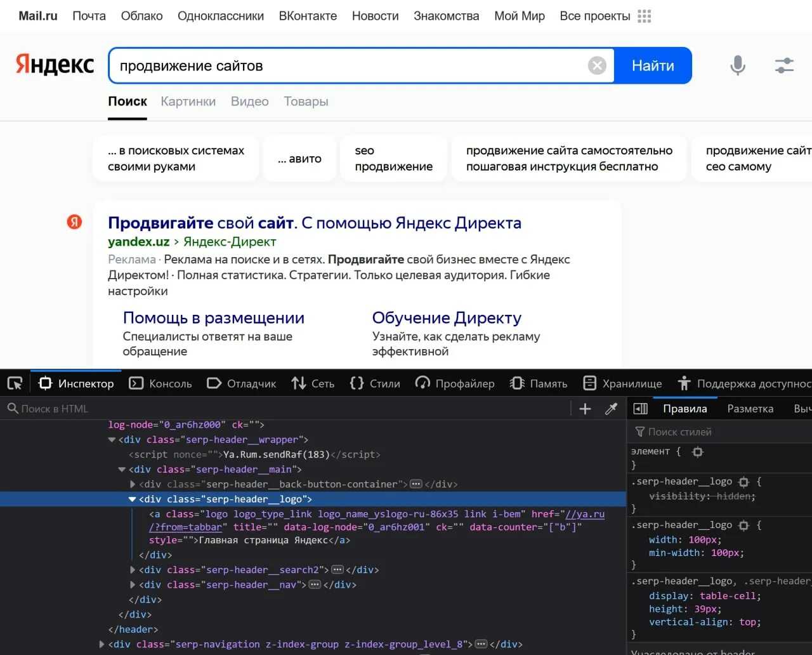Open the Почта link
This screenshot has width=812, height=655.
coord(89,16)
